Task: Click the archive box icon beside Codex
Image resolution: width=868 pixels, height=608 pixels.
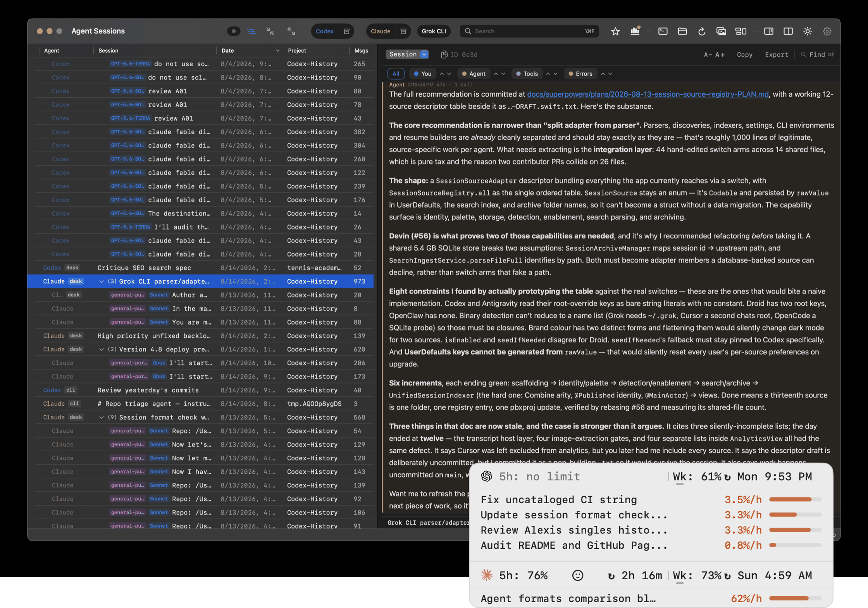Action: pyautogui.click(x=346, y=31)
